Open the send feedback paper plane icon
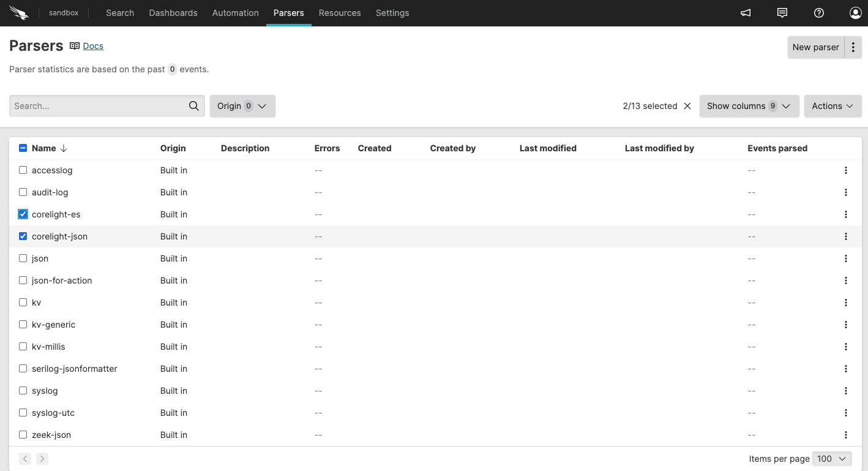The height and width of the screenshot is (471, 868). pyautogui.click(x=745, y=12)
